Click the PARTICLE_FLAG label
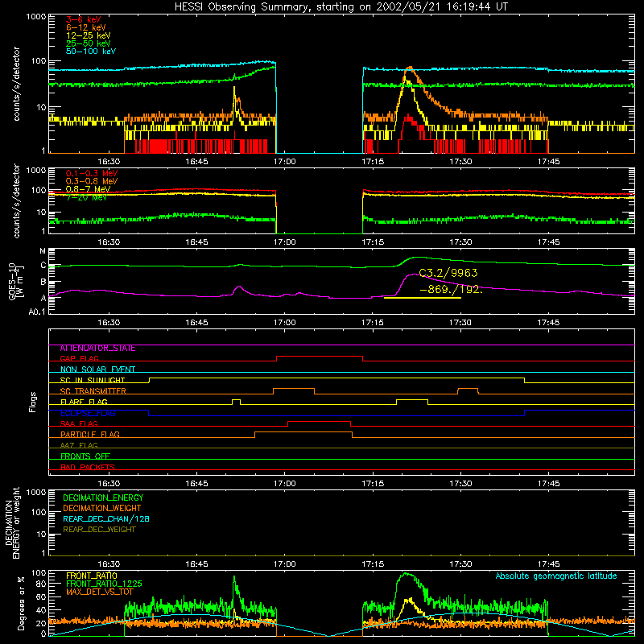Viewport: 644px width, 644px height. pyautogui.click(x=90, y=435)
